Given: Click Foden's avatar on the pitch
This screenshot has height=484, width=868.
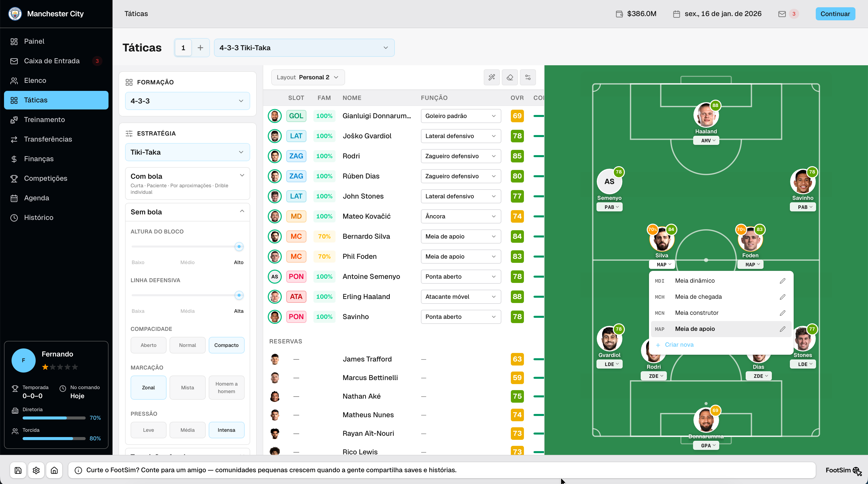Looking at the screenshot, I should (750, 239).
